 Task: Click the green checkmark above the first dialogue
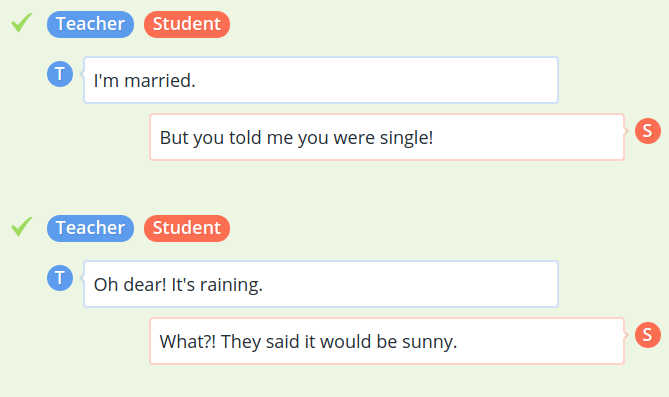(x=22, y=23)
